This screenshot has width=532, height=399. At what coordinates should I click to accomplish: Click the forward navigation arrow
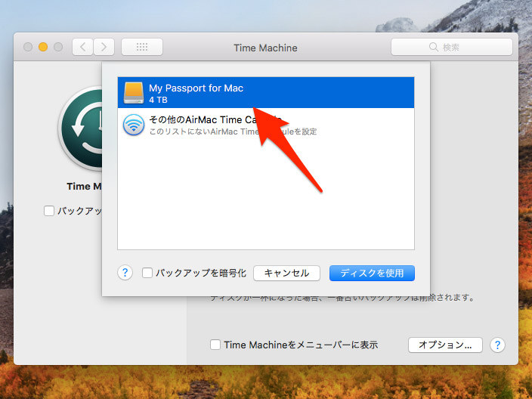104,47
